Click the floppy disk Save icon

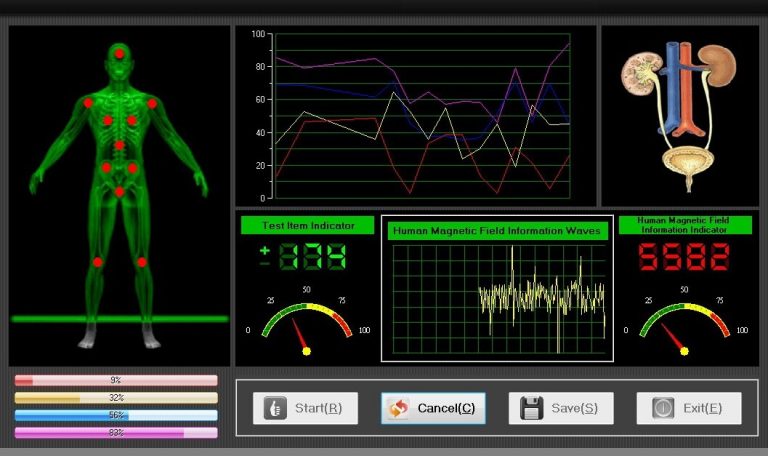[x=532, y=408]
